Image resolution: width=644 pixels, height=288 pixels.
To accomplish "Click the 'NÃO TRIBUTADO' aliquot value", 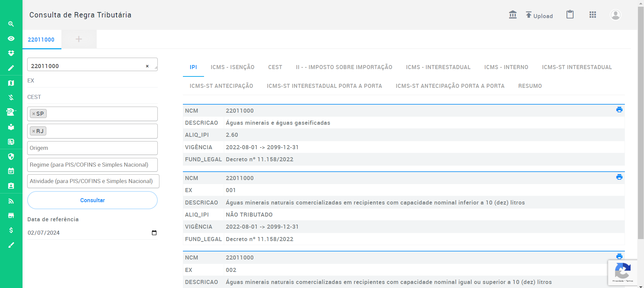I will click(x=249, y=215).
